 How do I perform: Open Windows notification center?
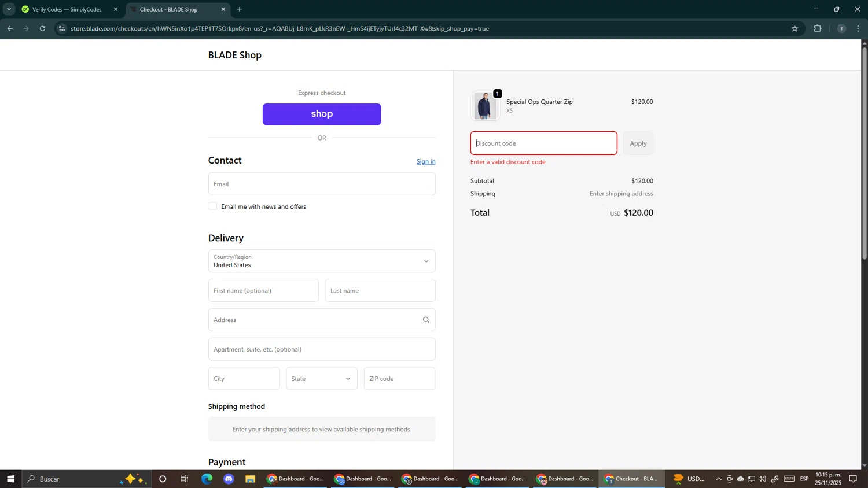pyautogui.click(x=854, y=479)
